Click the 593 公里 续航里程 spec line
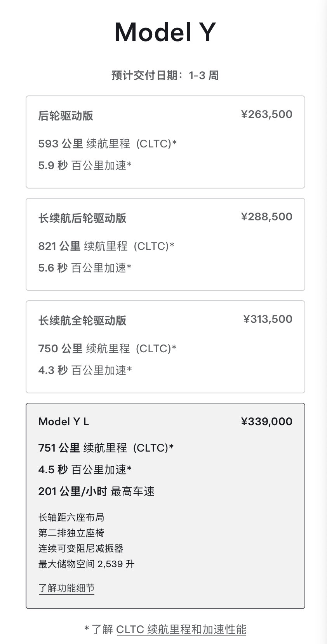The width and height of the screenshot is (327, 644). [x=108, y=144]
